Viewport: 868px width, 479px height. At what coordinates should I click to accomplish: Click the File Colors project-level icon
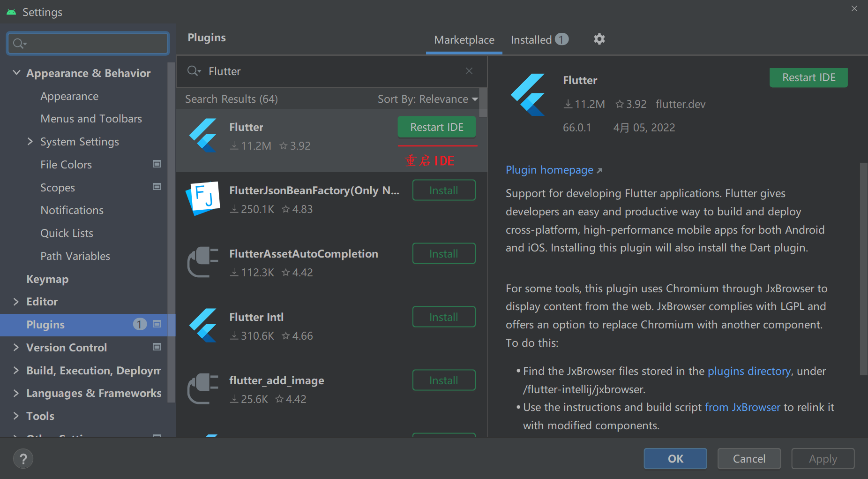(x=157, y=164)
